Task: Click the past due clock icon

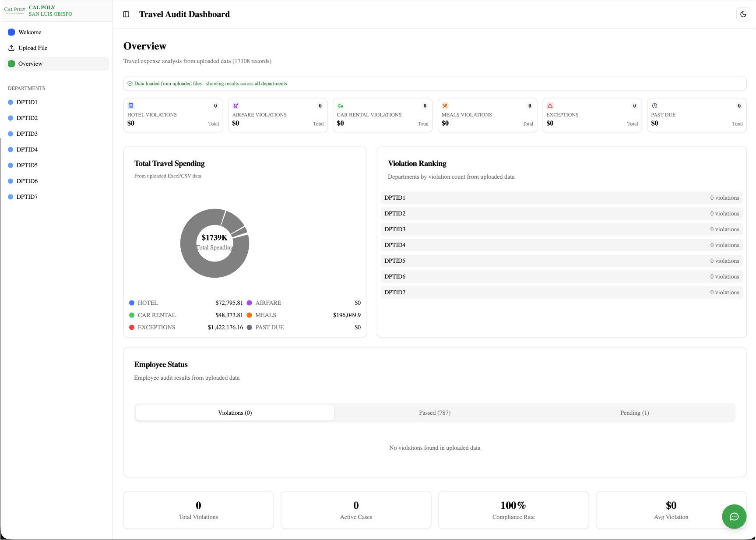Action: click(x=655, y=106)
